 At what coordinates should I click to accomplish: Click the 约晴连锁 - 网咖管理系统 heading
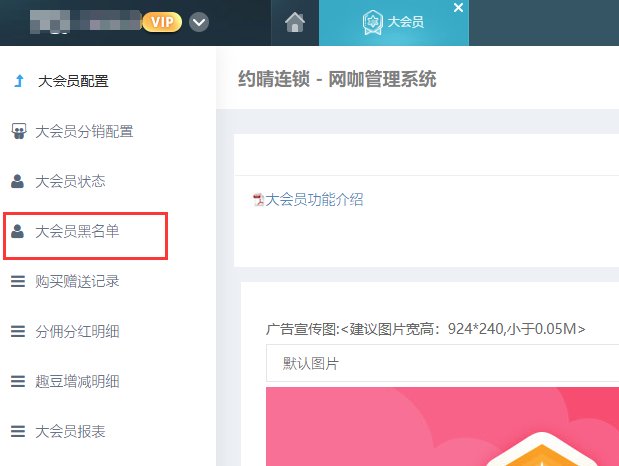pos(337,79)
